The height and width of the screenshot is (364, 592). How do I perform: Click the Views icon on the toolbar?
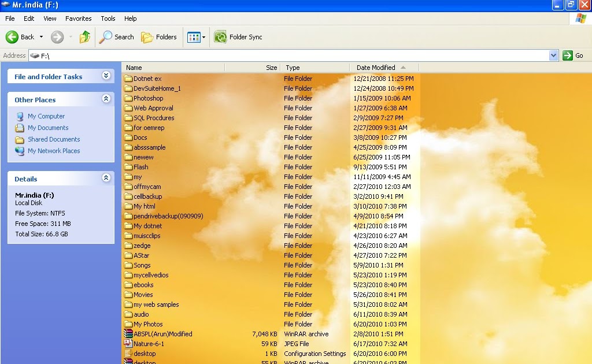coord(192,36)
